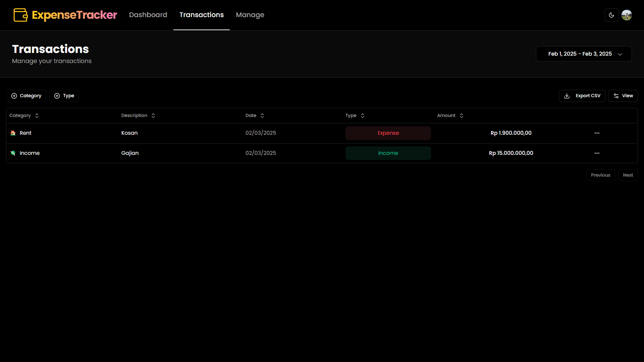The height and width of the screenshot is (362, 644).
Task: Click the money icon in Income row
Action: (x=13, y=153)
